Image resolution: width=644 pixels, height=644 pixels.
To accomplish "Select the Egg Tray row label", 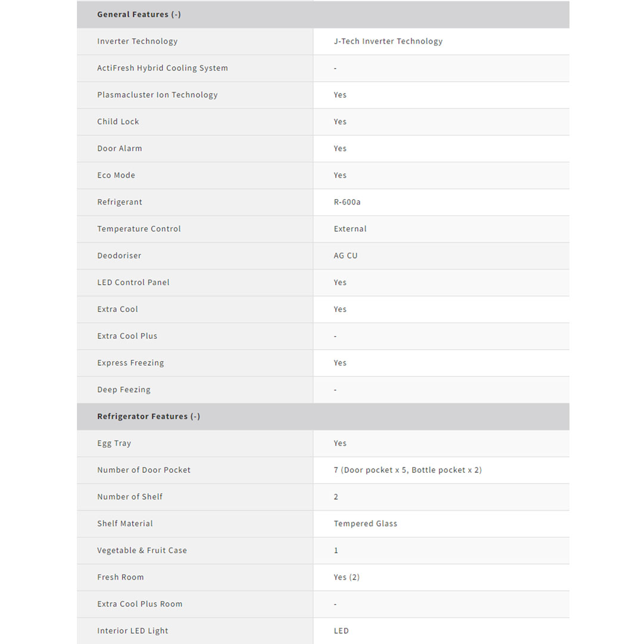I will pyautogui.click(x=114, y=444).
